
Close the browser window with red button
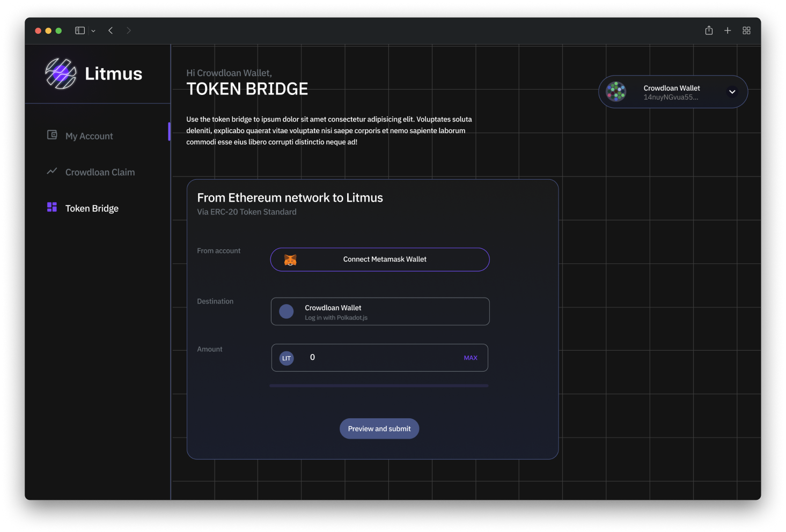point(38,31)
